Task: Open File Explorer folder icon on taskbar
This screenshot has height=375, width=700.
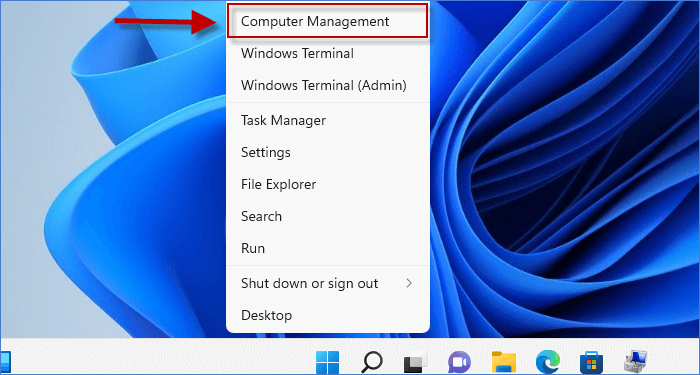Action: coord(504,362)
